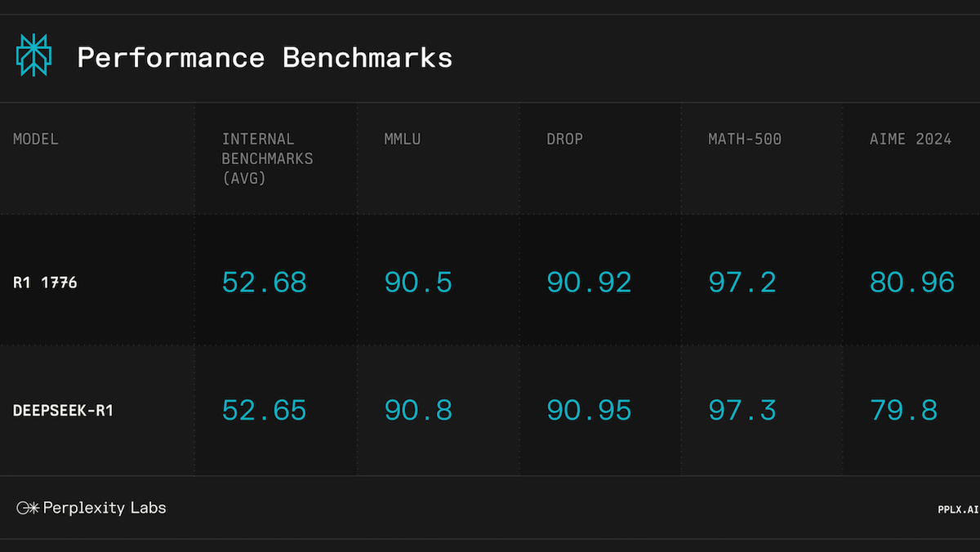Click the MMLU column header
The height and width of the screenshot is (552, 980).
click(x=403, y=139)
